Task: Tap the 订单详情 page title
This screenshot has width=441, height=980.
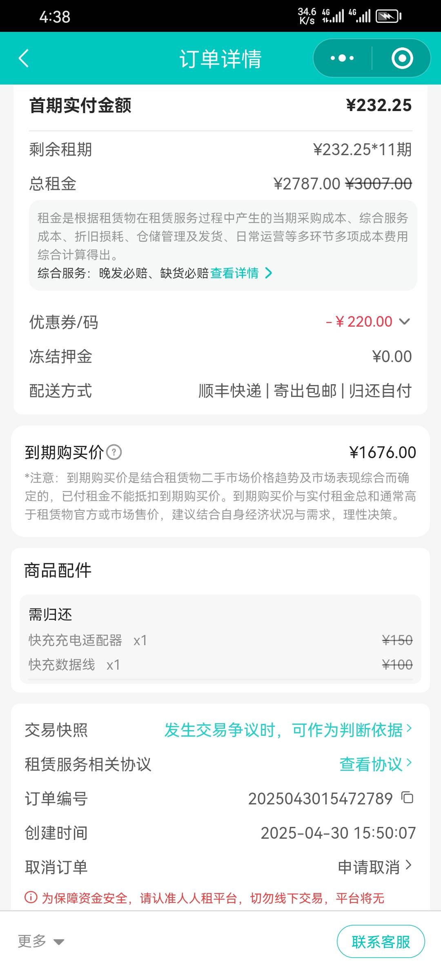Action: (220, 58)
